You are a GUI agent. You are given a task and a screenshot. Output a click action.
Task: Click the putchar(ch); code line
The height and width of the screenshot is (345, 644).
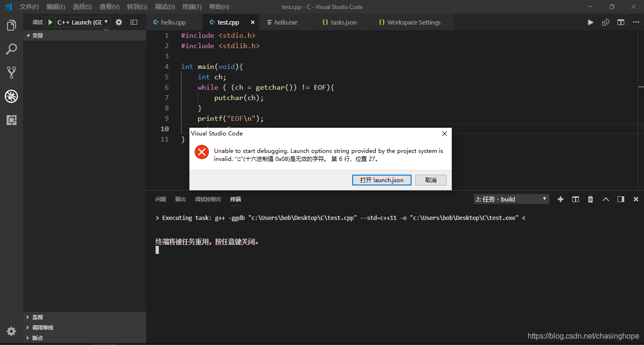click(239, 98)
